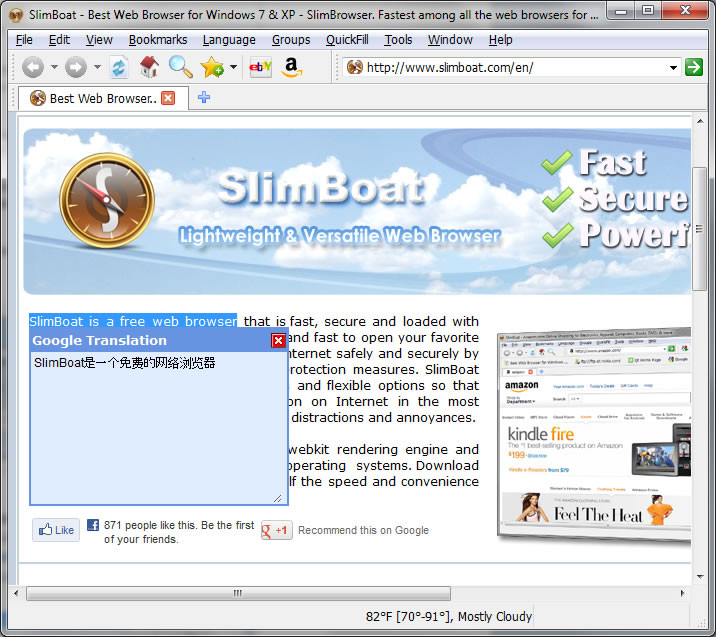This screenshot has width=716, height=637.
Task: Click the Google Translation resize grip
Action: pos(278,498)
